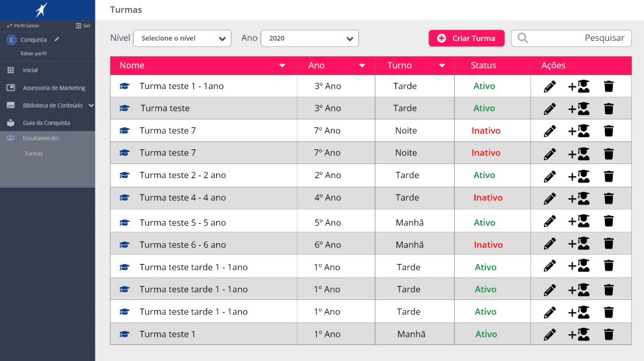Sort table by Nome column arrow
The width and height of the screenshot is (644, 361).
(282, 65)
